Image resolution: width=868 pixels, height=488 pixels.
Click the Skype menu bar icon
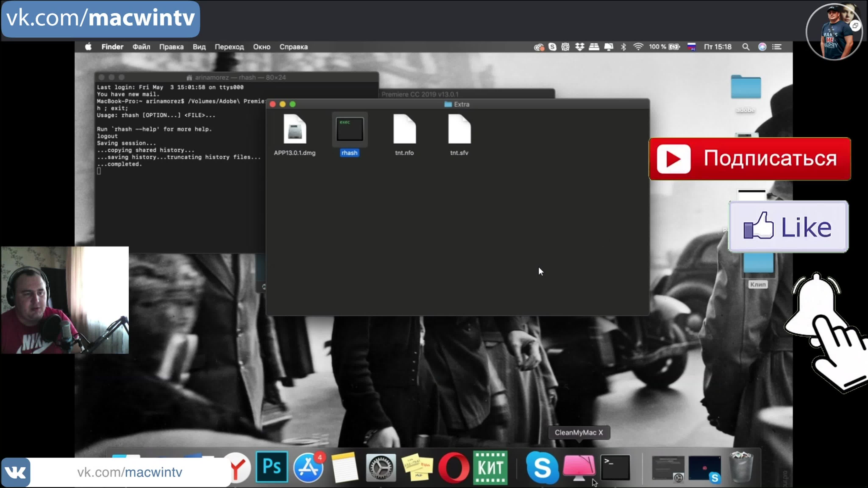pos(552,47)
